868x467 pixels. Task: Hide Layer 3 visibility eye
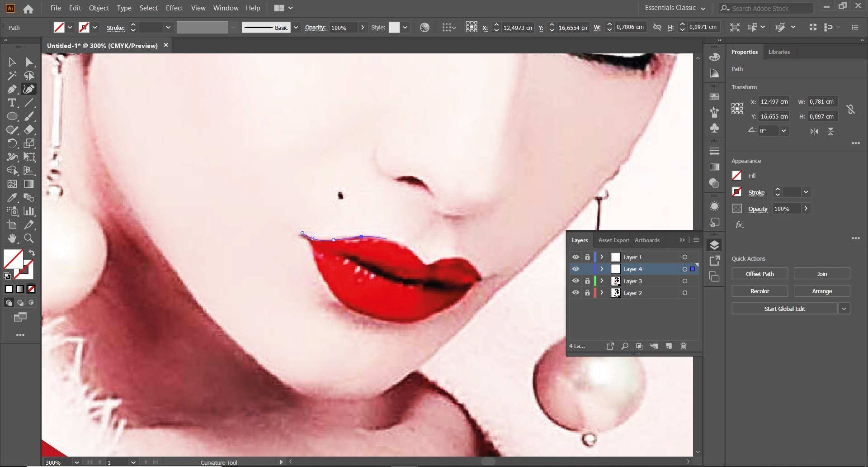coord(576,281)
